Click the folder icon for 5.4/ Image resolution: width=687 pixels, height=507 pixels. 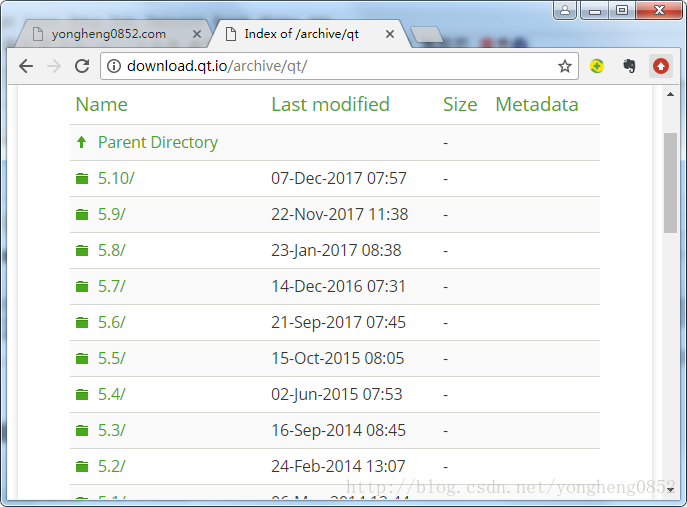tap(82, 394)
